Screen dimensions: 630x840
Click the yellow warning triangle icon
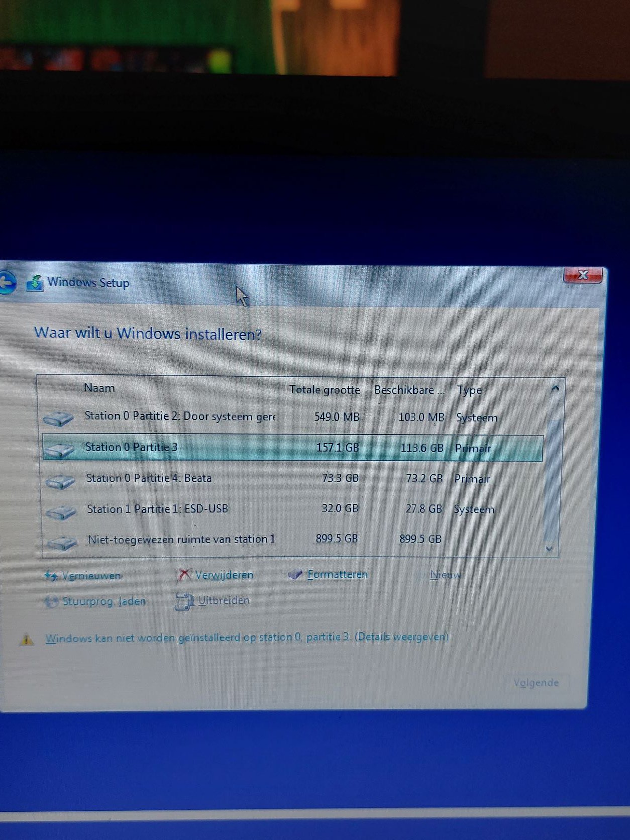27,640
